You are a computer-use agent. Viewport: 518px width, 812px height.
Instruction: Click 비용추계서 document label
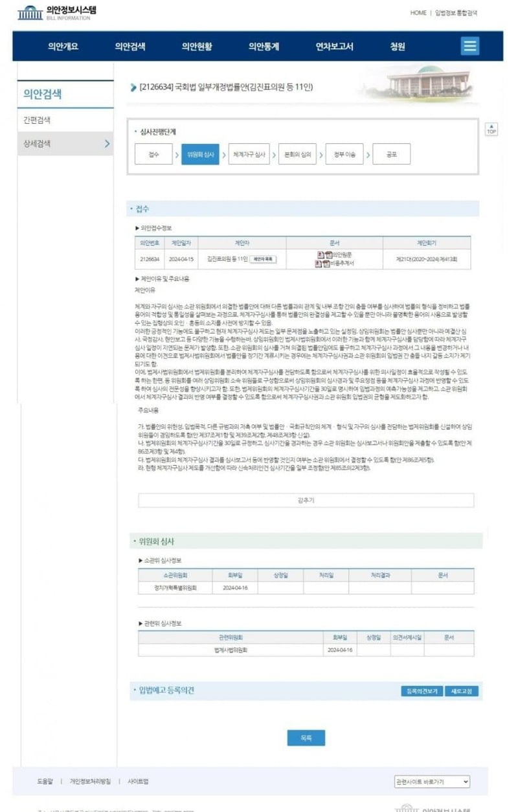click(x=342, y=264)
